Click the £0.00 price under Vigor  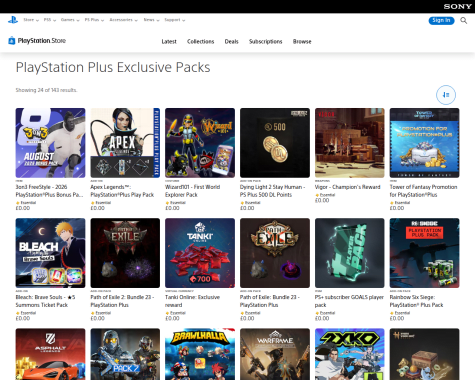point(322,200)
